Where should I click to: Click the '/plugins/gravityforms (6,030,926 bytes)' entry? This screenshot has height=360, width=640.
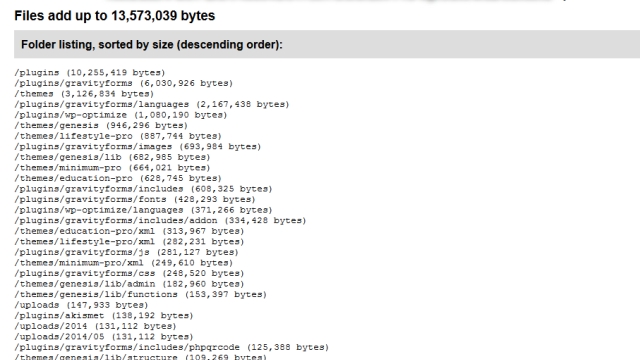coord(124,83)
